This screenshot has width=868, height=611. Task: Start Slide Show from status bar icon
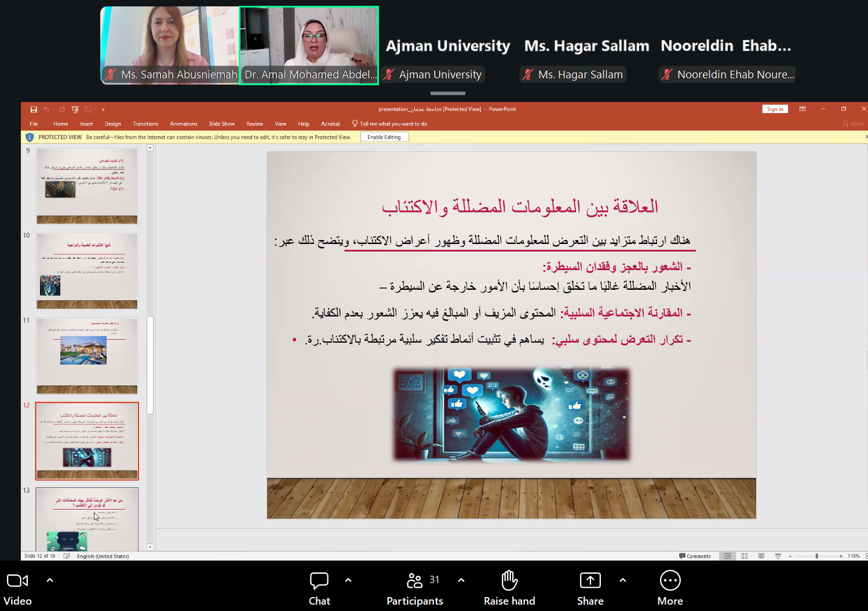tap(778, 556)
